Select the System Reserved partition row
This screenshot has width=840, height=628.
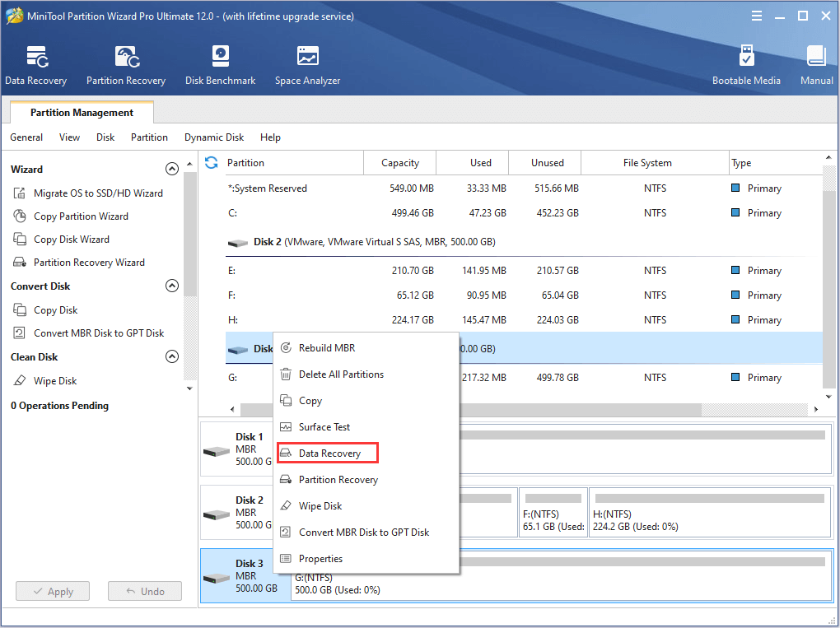pyautogui.click(x=524, y=188)
